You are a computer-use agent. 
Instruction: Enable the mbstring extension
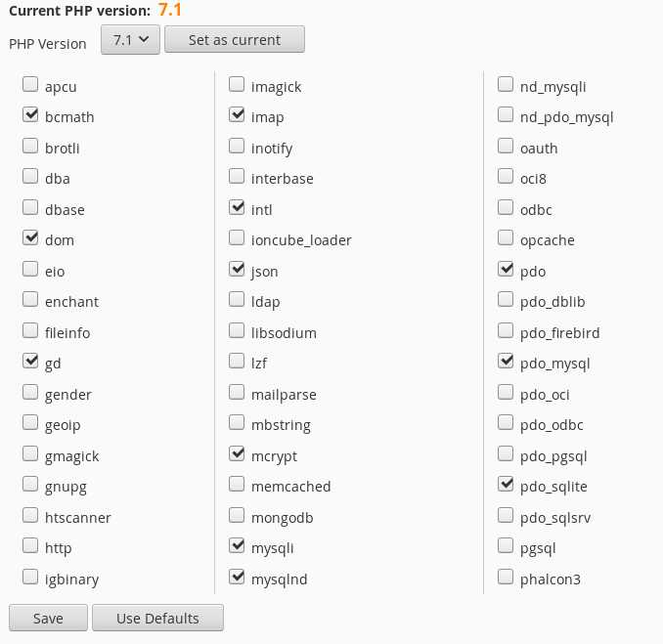tap(237, 423)
